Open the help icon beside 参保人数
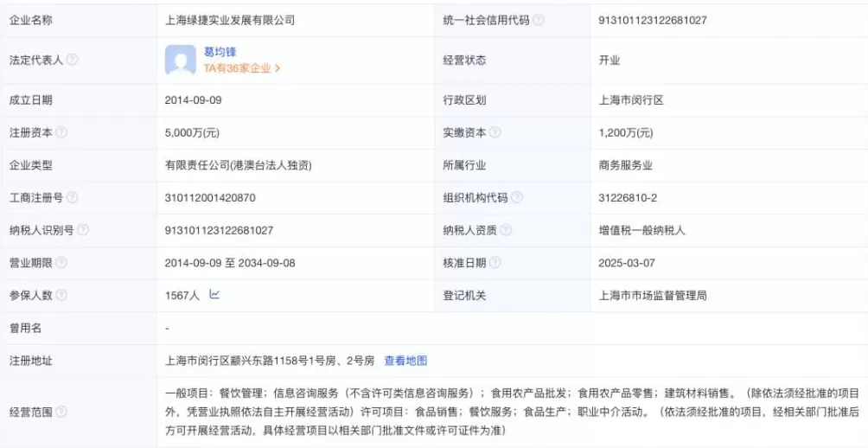This screenshot has width=868, height=448. coord(61,296)
